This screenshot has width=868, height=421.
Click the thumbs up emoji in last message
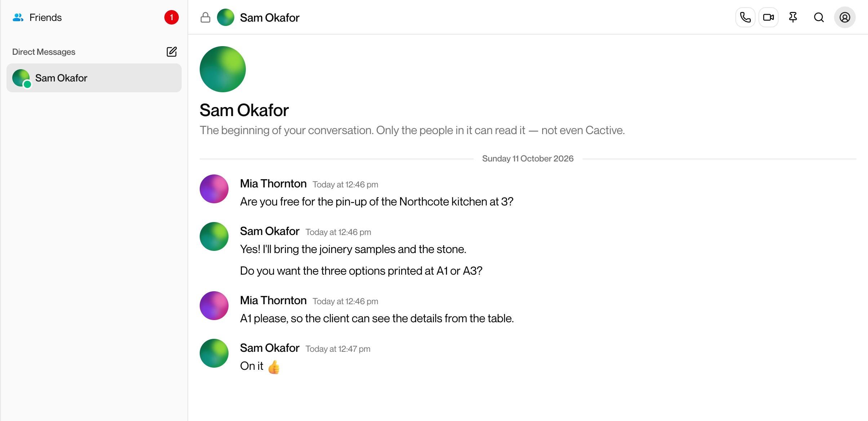274,367
